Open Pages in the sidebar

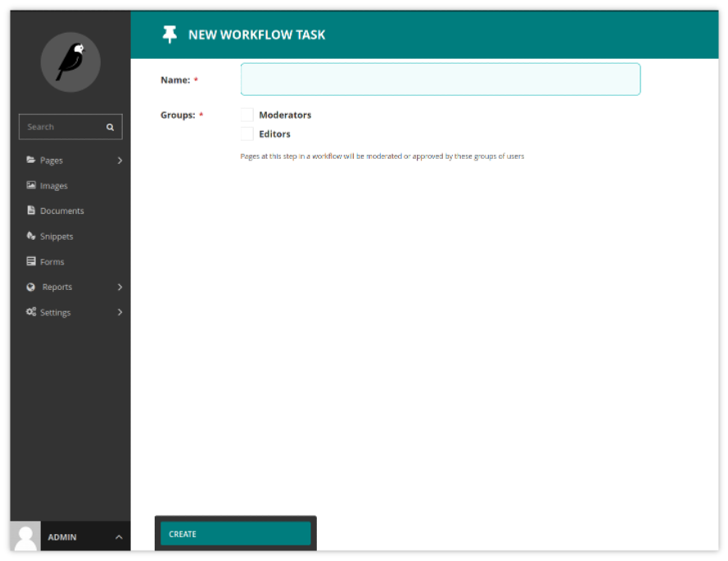tap(70, 161)
